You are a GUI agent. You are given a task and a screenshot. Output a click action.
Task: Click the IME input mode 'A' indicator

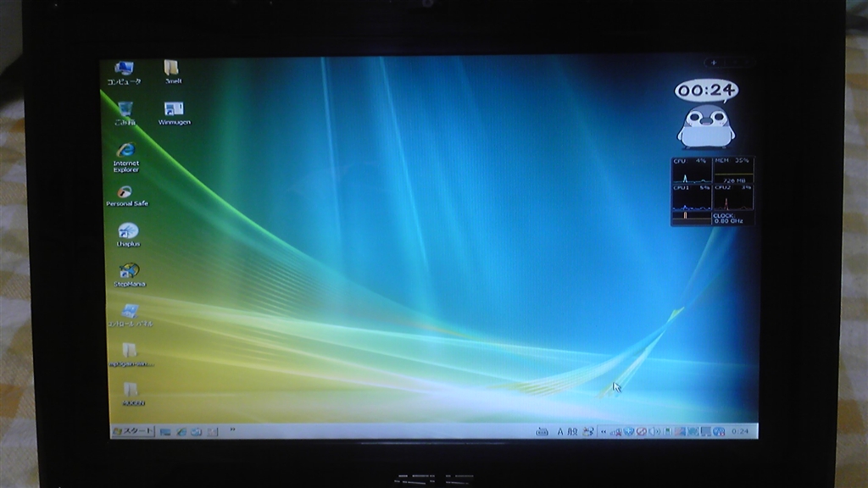[x=559, y=431]
